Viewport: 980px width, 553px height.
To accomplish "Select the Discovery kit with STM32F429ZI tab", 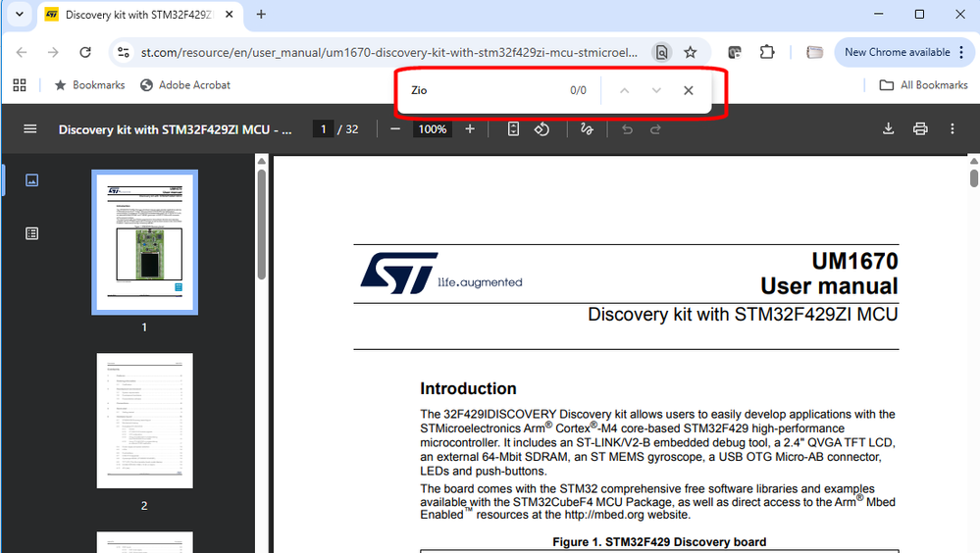I will [x=138, y=15].
